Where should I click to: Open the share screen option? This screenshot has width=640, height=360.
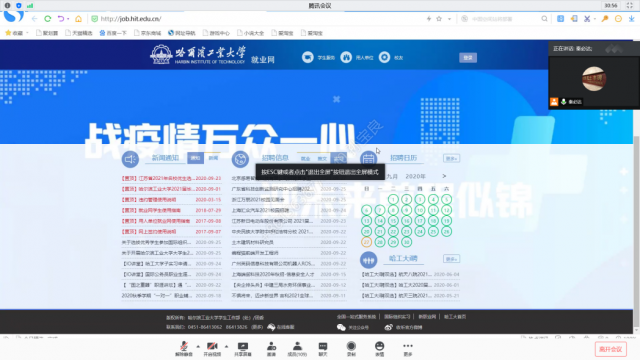coord(243,348)
